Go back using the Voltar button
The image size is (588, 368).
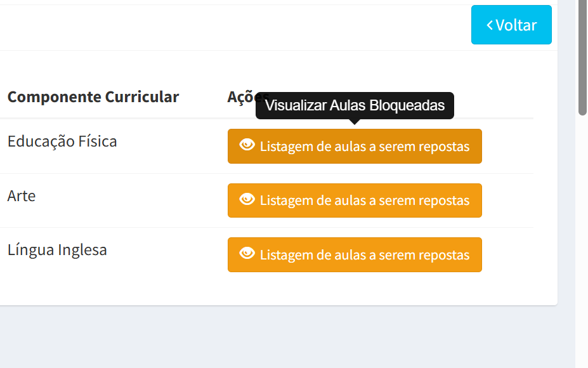[511, 25]
